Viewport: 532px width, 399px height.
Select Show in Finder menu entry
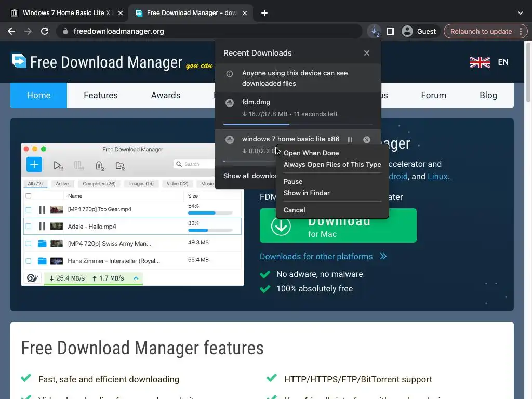point(307,193)
